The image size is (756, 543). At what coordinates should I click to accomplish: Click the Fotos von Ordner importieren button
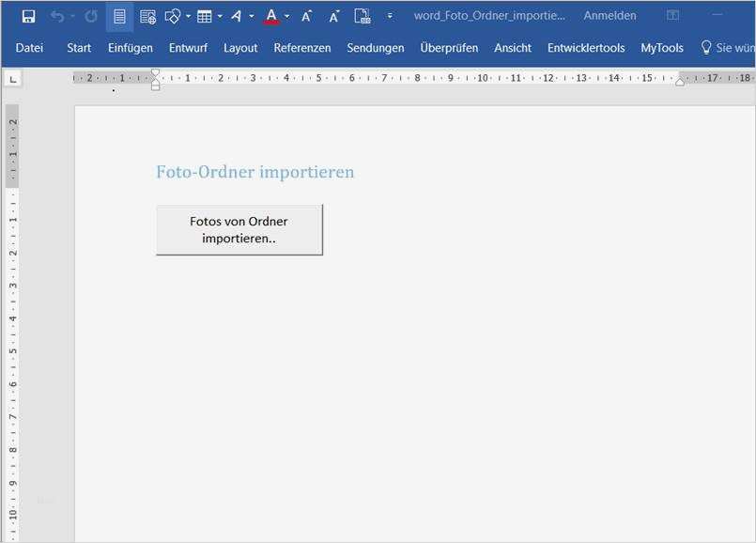tap(239, 229)
